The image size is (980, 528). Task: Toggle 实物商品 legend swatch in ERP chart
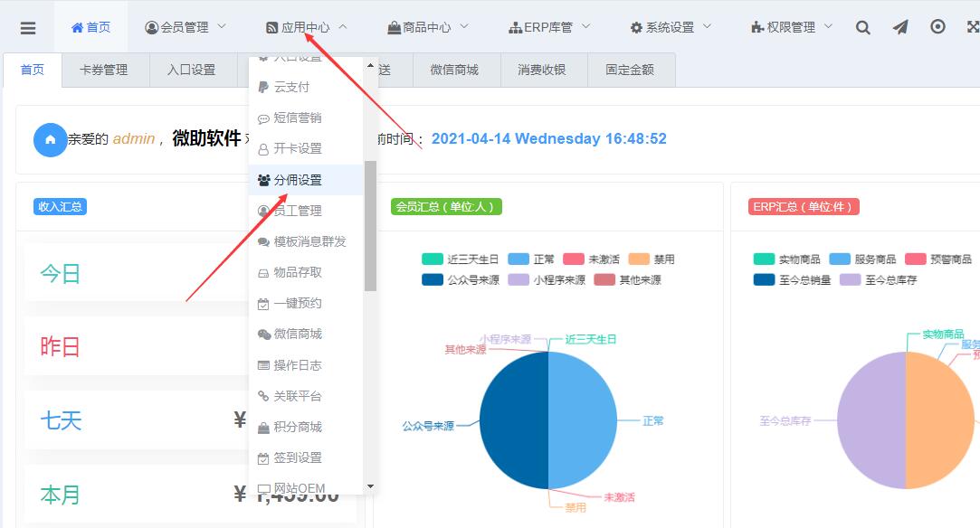[764, 259]
